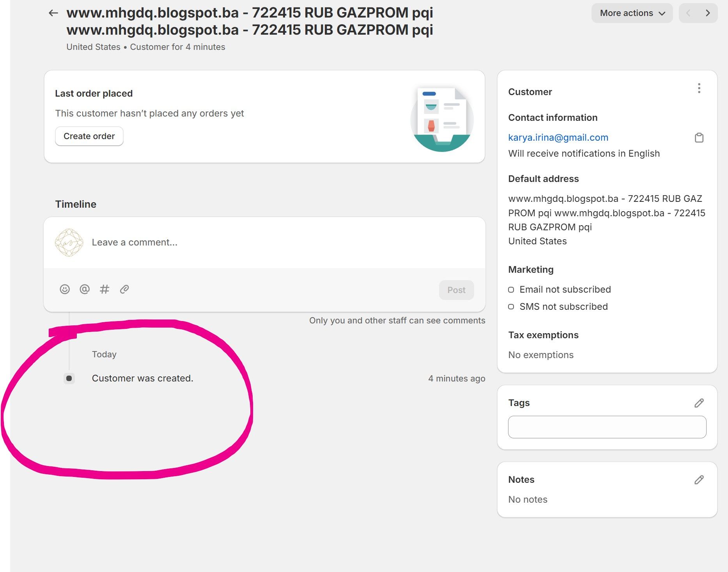The image size is (728, 572).
Task: Click the 'Email not subscribed' status
Action: click(565, 290)
